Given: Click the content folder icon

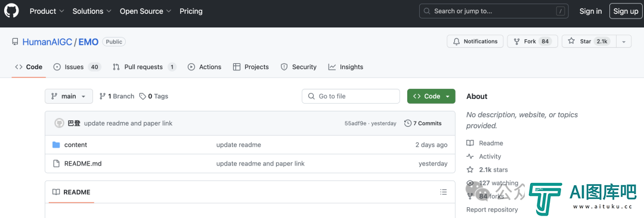Looking at the screenshot, I should pyautogui.click(x=56, y=145).
